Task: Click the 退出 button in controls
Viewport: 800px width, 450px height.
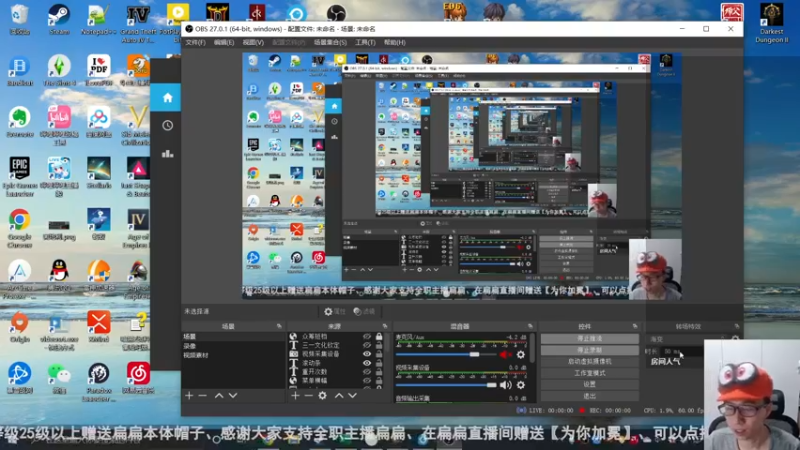Action: (x=589, y=396)
